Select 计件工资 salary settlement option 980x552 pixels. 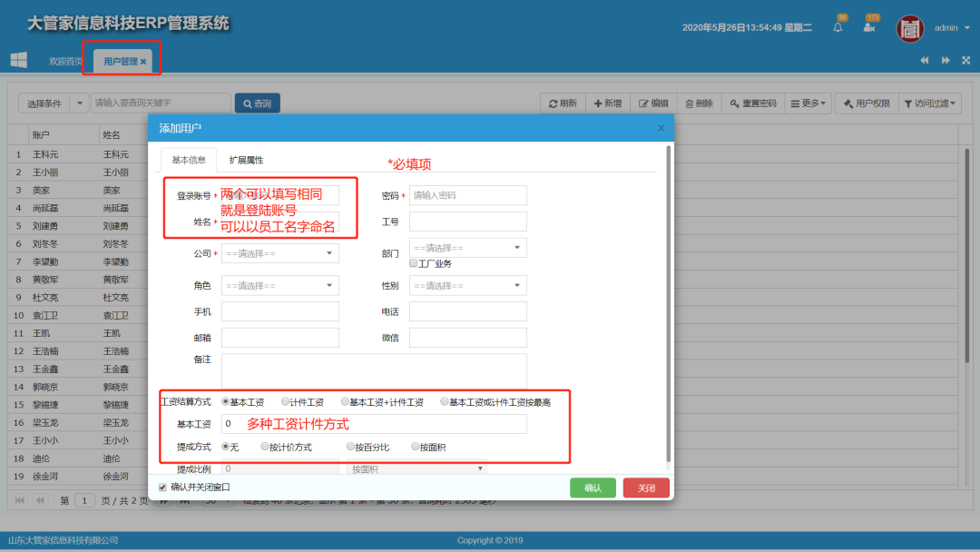(286, 401)
